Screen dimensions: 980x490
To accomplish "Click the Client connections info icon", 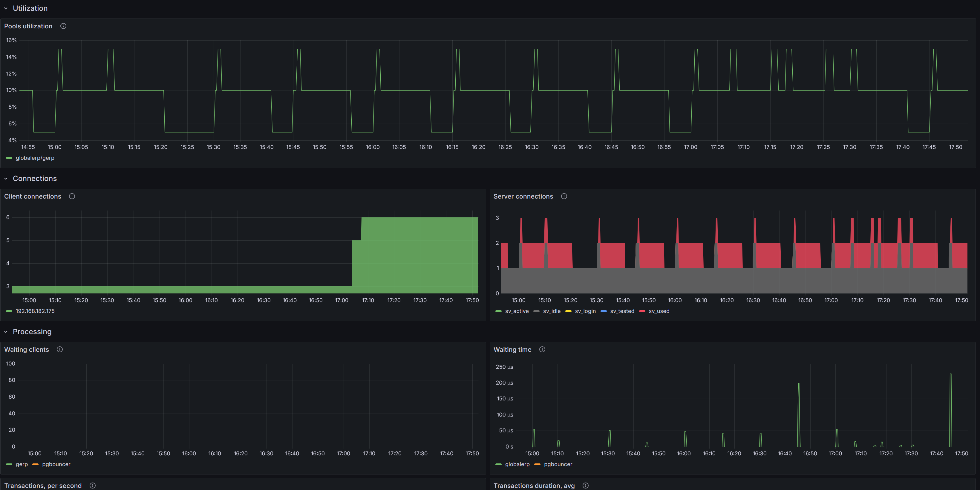I will coord(72,196).
